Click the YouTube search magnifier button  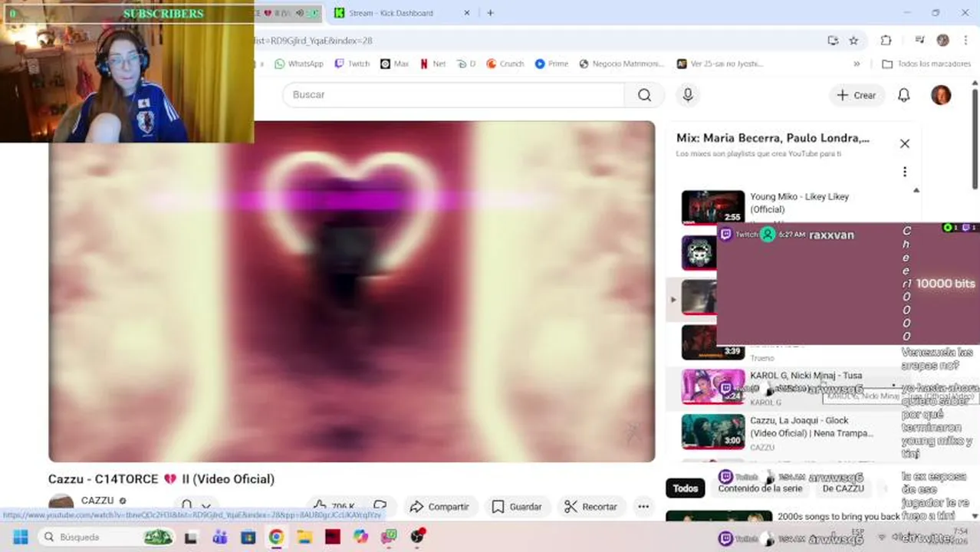click(x=644, y=94)
